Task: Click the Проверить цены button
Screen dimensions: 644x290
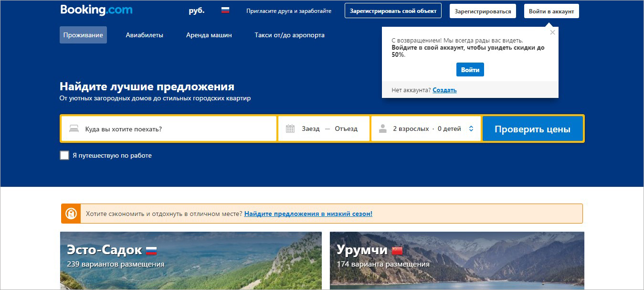Action: pos(532,129)
